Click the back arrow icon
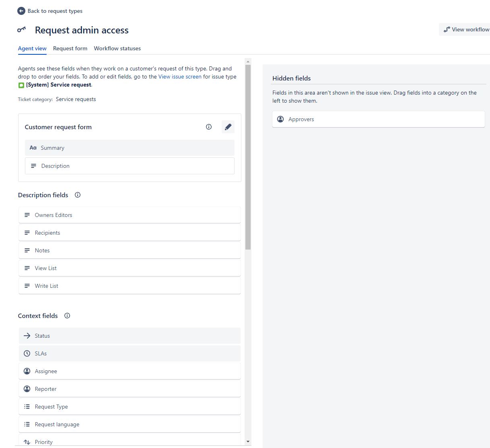This screenshot has height=448, width=490. pos(21,11)
